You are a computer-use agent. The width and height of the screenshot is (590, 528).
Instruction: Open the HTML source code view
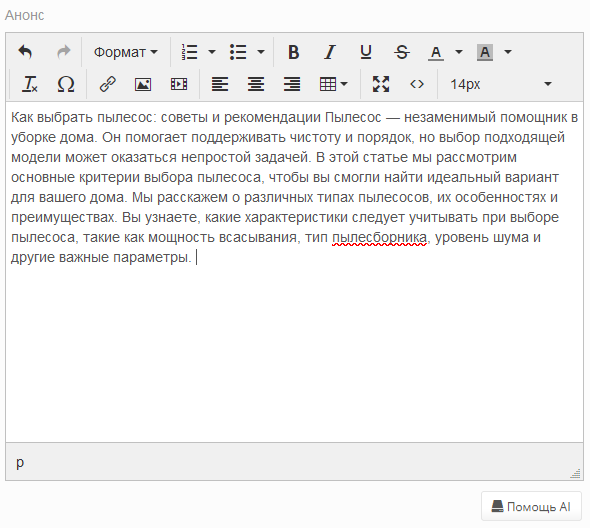point(417,84)
